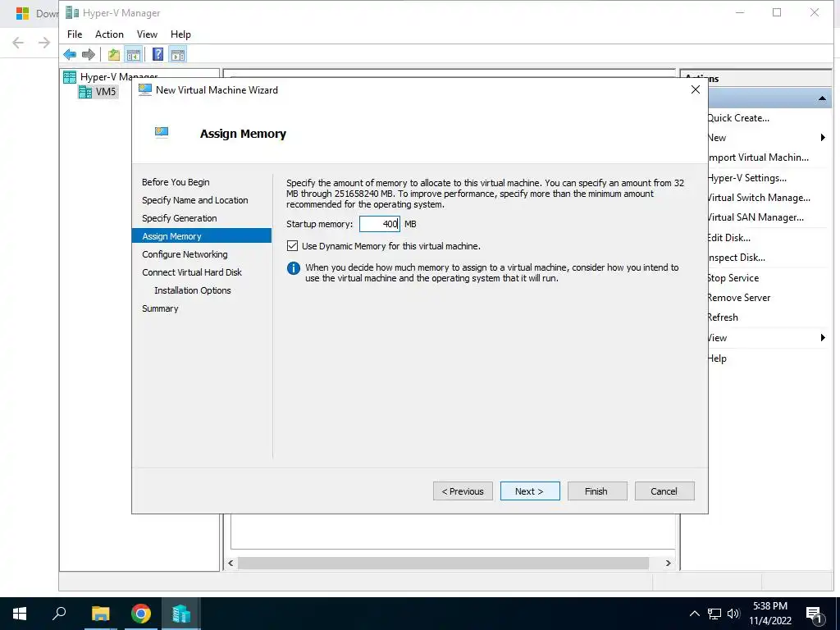840x630 pixels.
Task: Toggle the Show/Hide Console Tree icon
Action: click(134, 54)
